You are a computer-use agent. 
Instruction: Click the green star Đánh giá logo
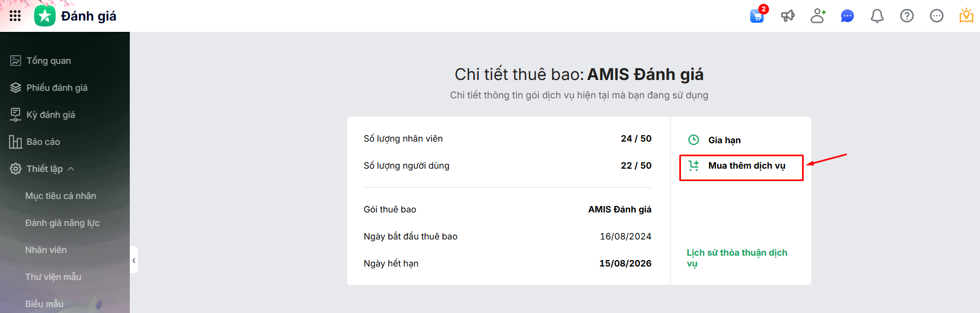(x=45, y=16)
